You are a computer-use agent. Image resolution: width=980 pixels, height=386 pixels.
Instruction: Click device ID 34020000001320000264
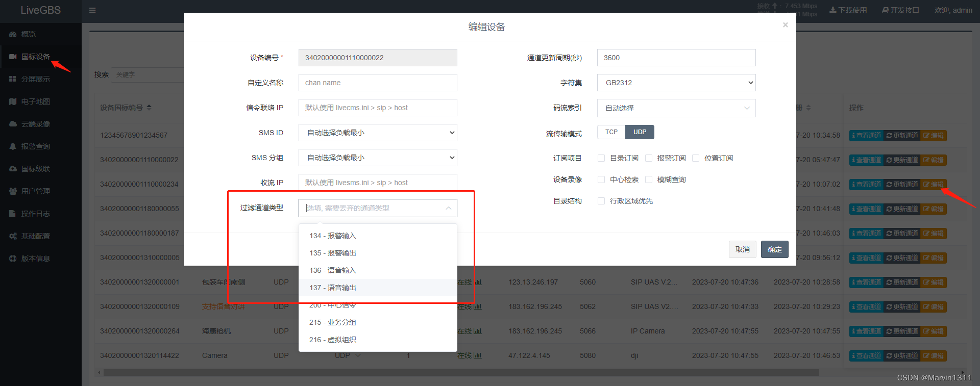(x=140, y=331)
